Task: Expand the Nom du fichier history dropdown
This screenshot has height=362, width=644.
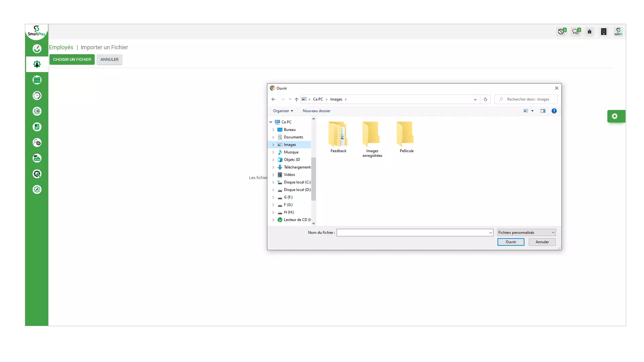Action: tap(490, 233)
